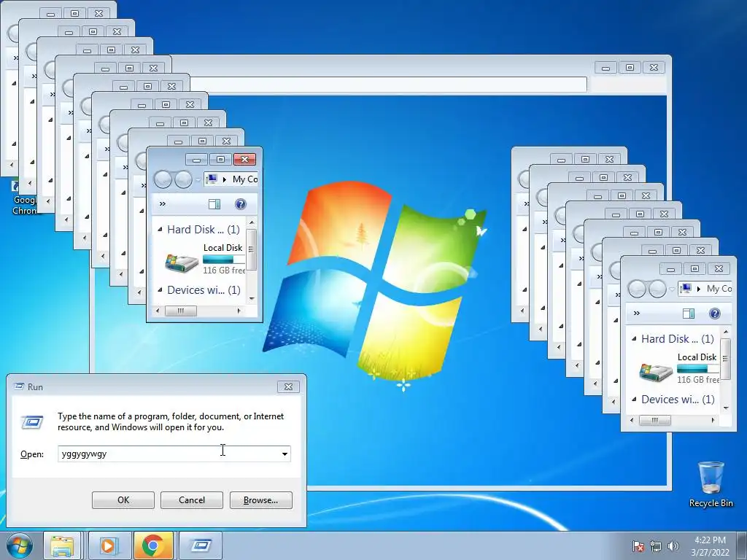The image size is (747, 560).
Task: Click 116 GB free text in left front explorer
Action: click(224, 270)
